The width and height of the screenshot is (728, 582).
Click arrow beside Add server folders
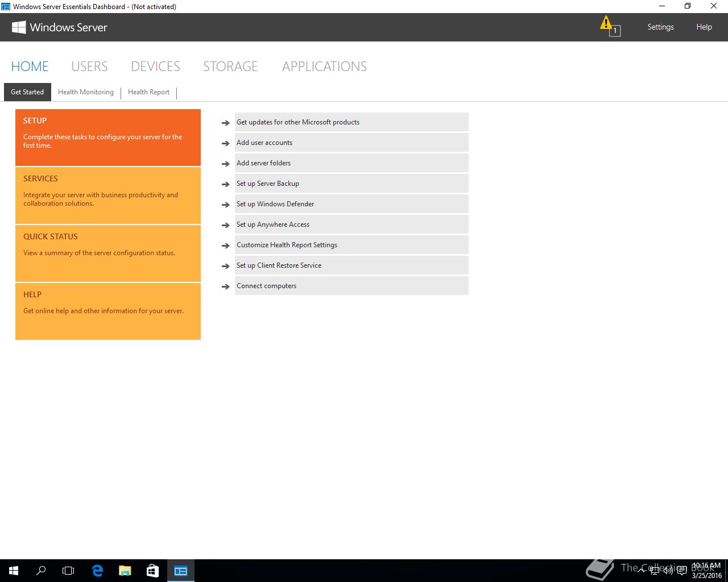tap(226, 164)
